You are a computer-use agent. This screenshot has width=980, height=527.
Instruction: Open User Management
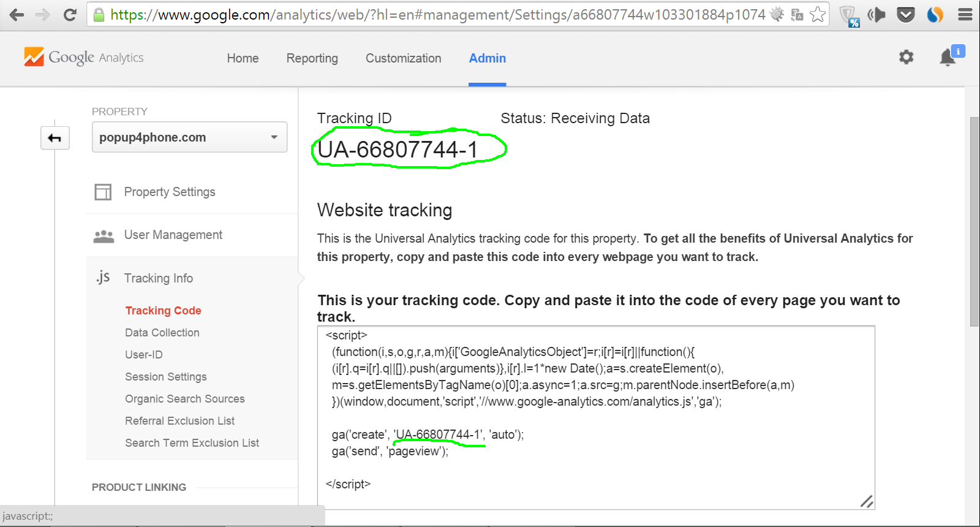click(x=173, y=235)
